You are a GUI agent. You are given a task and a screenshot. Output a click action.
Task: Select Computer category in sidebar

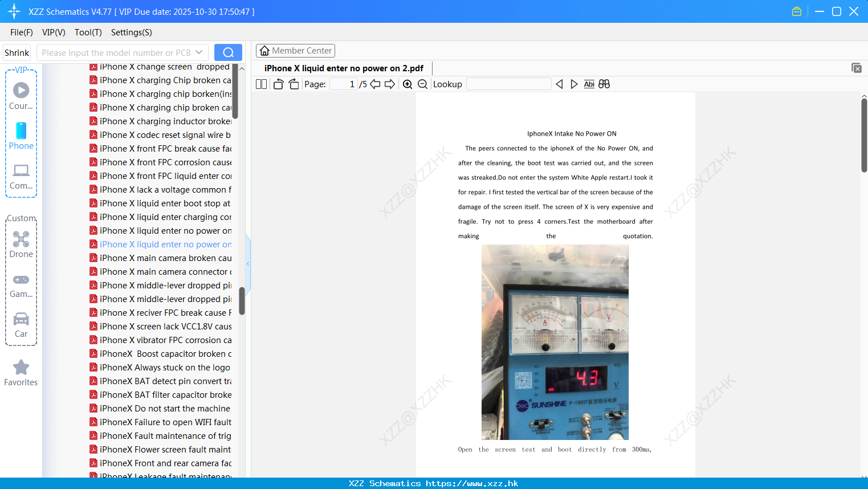(21, 176)
